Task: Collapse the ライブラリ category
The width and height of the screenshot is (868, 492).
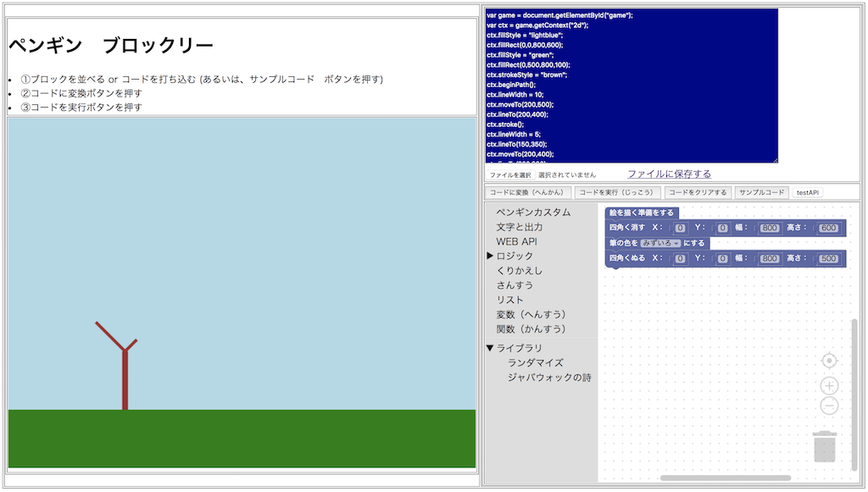Action: click(517, 347)
